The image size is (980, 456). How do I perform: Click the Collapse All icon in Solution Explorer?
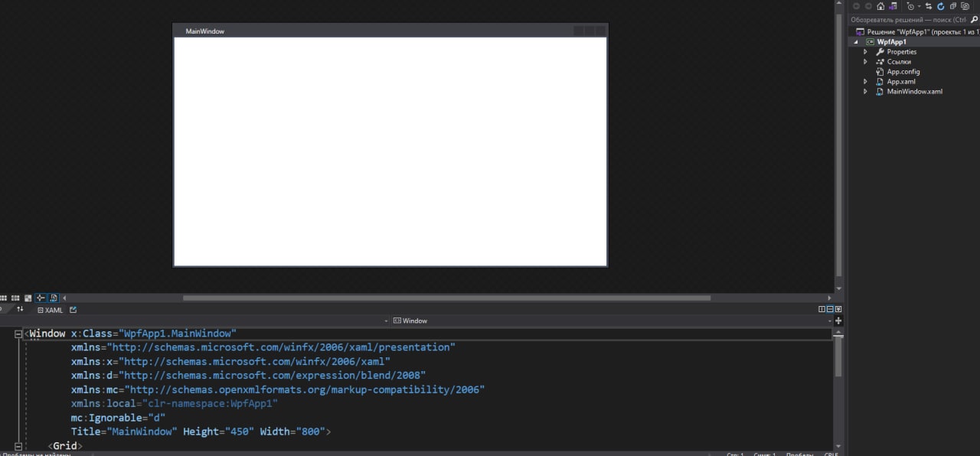coord(953,6)
